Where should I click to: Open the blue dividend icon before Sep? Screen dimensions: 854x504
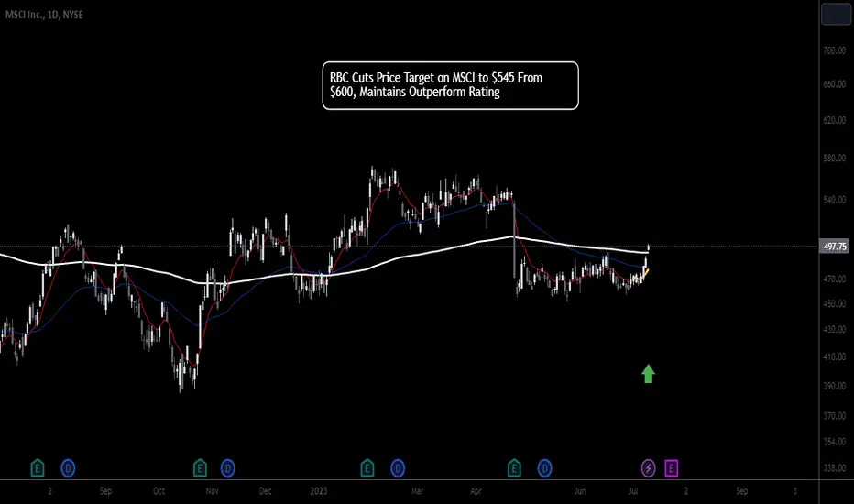point(68,467)
